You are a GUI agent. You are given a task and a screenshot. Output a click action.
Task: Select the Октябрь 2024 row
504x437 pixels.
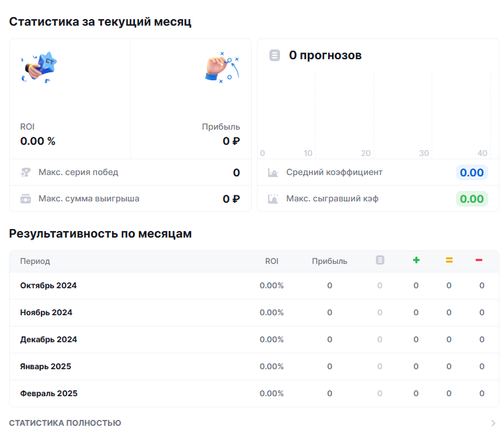click(49, 286)
